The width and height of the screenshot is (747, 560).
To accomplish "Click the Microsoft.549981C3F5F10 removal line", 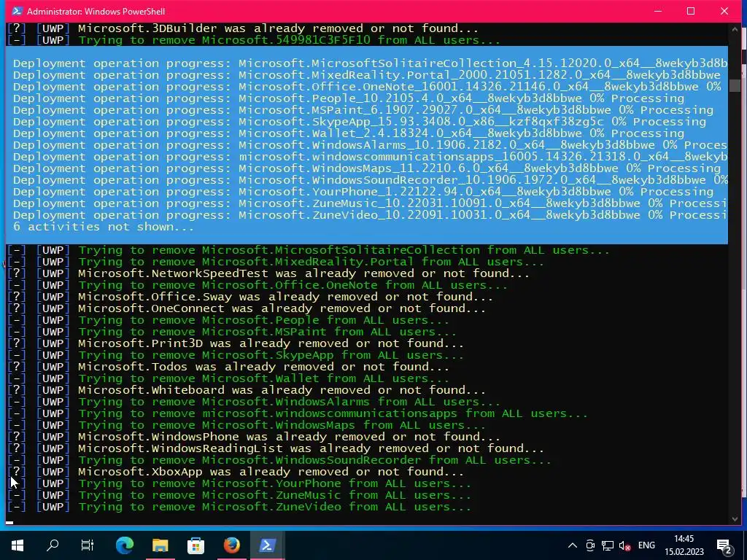I will point(253,40).
